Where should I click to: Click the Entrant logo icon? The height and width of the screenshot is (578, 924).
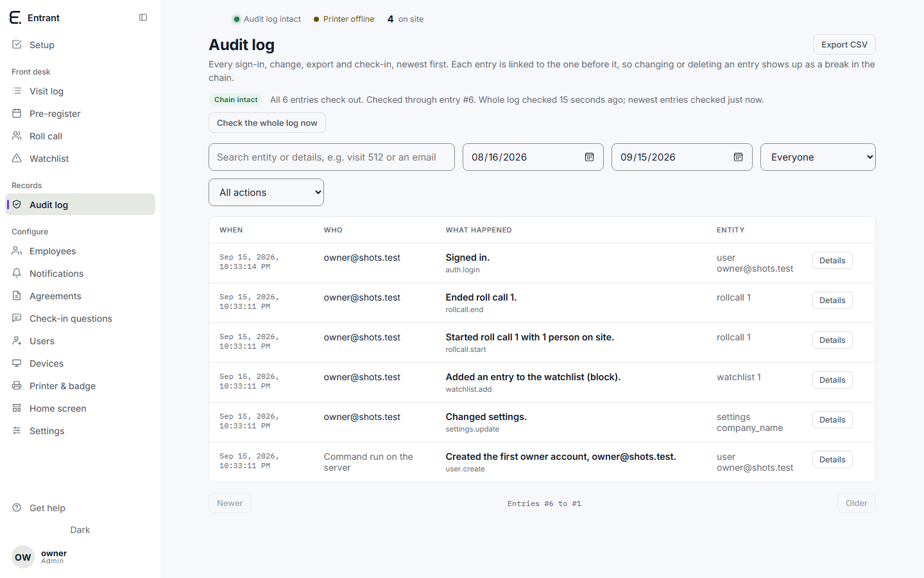[15, 17]
